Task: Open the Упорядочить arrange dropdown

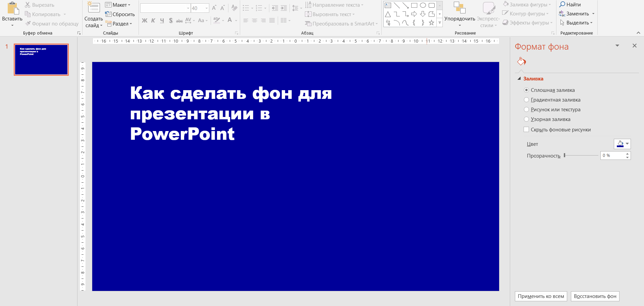Action: tap(460, 14)
